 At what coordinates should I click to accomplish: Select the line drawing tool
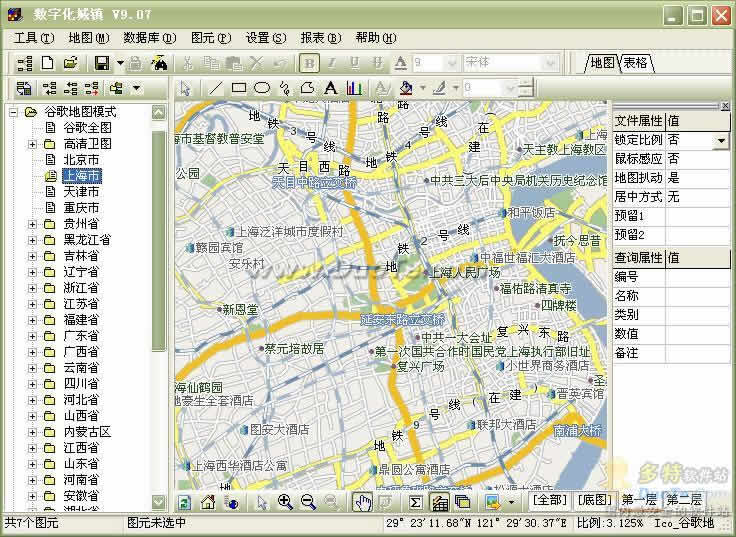pyautogui.click(x=215, y=88)
